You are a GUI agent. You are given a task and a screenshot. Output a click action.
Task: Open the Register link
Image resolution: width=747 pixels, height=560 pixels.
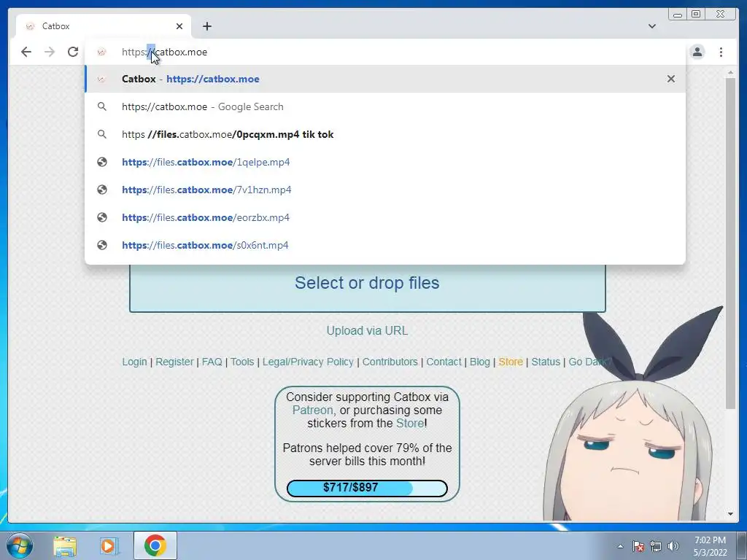[x=174, y=362]
